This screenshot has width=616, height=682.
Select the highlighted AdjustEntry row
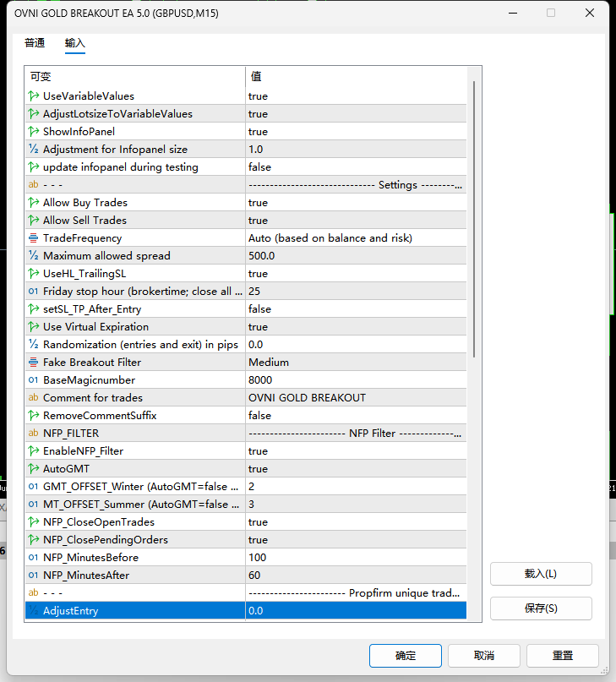click(246, 611)
